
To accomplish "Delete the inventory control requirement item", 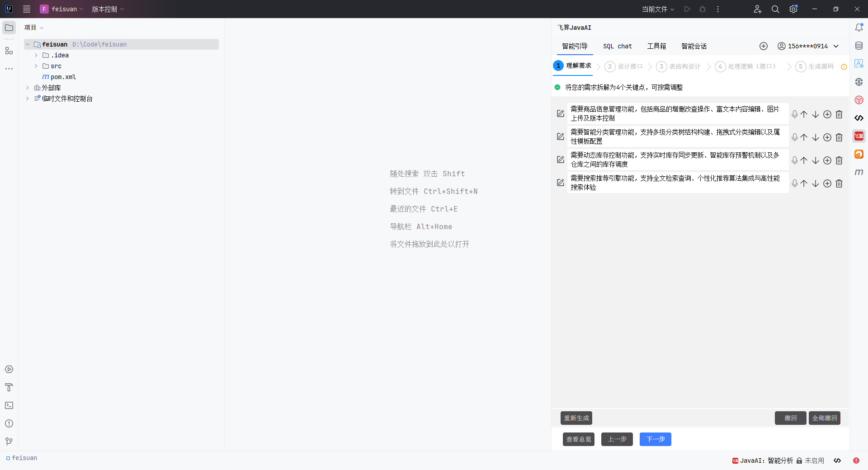I will pyautogui.click(x=839, y=160).
